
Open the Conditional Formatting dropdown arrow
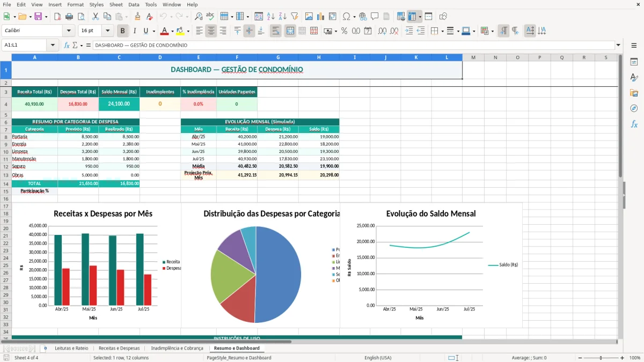pyautogui.click(x=493, y=31)
